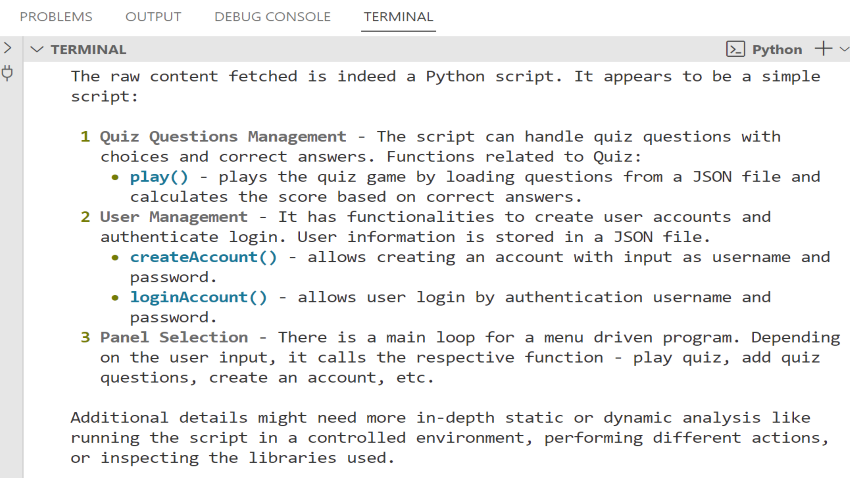Click the TERMINAL panel tab
Viewport: 850px width, 478px height.
coord(398,17)
